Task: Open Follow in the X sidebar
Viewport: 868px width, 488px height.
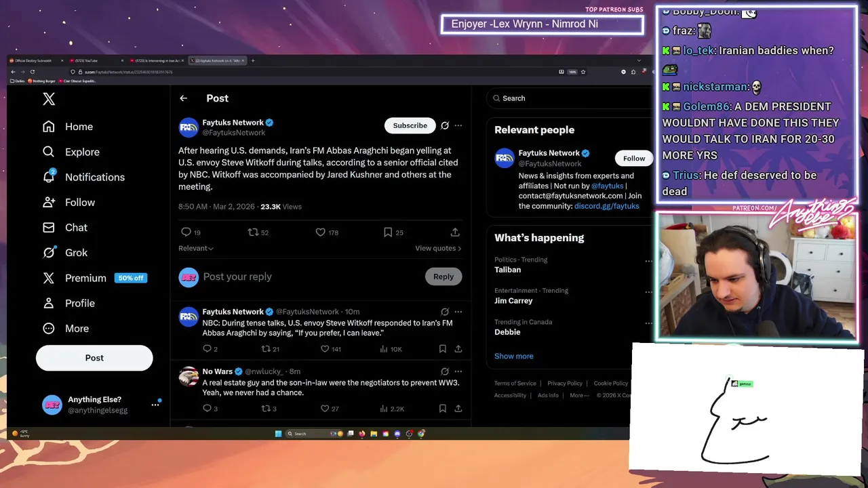Action: pos(68,202)
